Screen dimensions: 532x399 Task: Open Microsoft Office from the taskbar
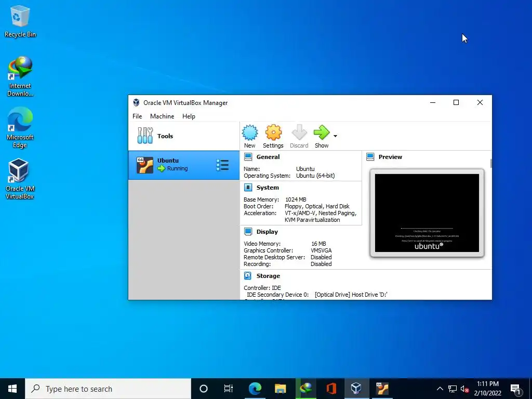331,389
